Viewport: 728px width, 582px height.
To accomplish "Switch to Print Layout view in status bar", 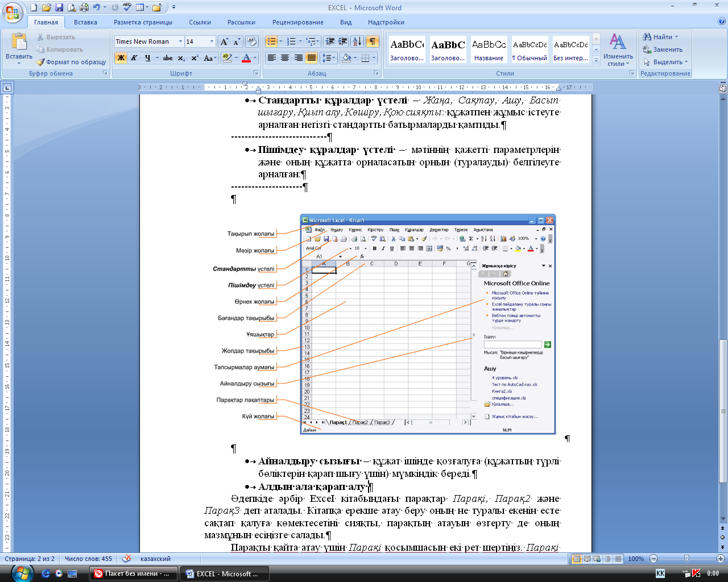I will coord(577,559).
